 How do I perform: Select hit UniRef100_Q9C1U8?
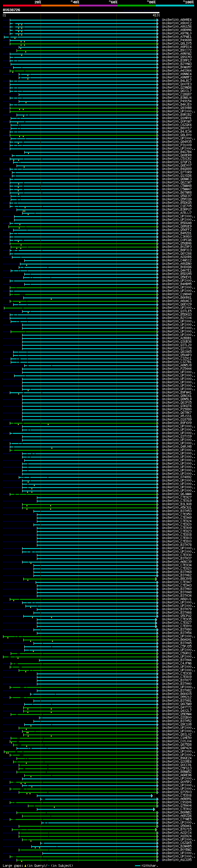point(176,724)
